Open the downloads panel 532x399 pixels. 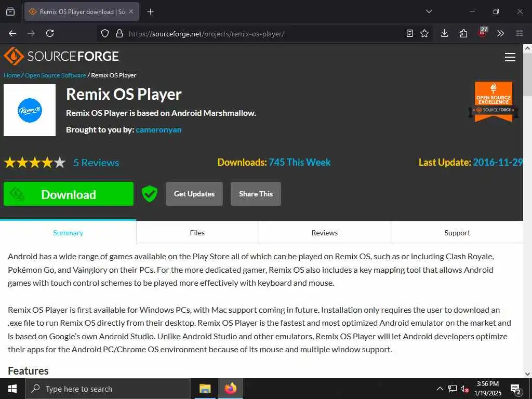click(x=445, y=33)
